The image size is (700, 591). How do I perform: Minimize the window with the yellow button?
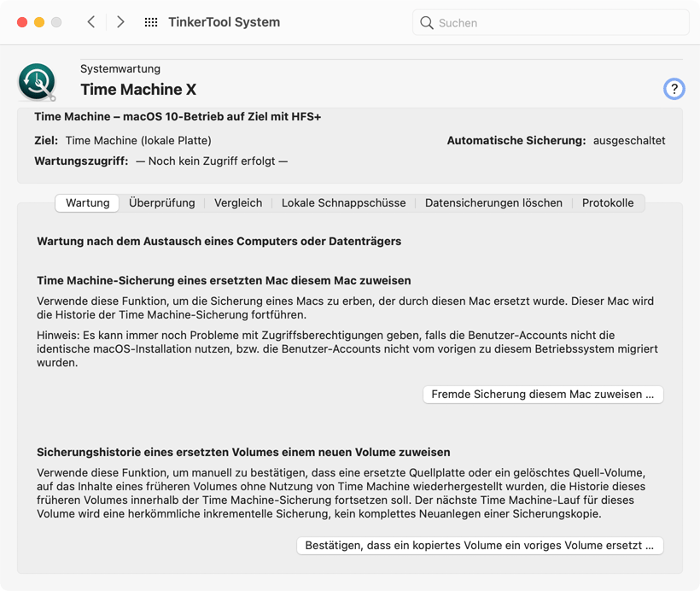click(x=39, y=22)
